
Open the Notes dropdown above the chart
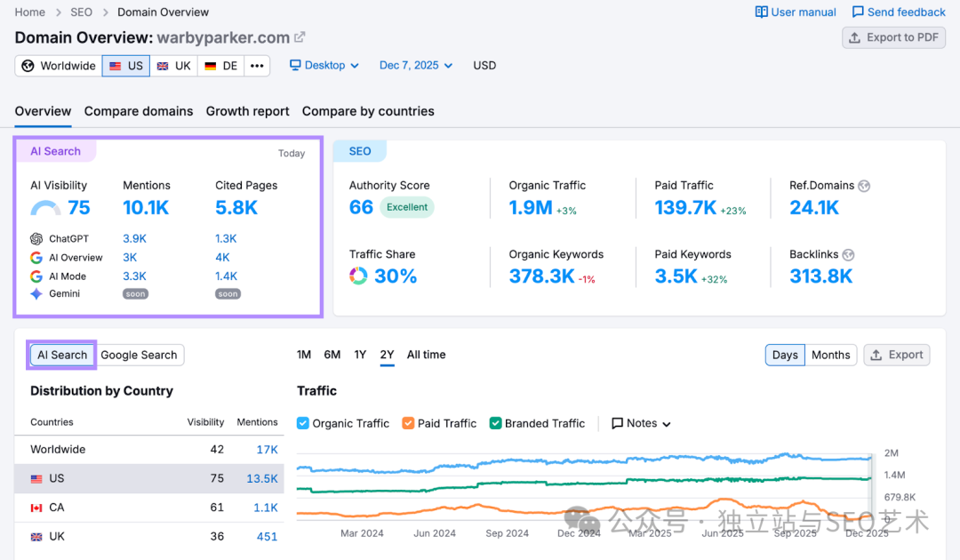coord(640,423)
